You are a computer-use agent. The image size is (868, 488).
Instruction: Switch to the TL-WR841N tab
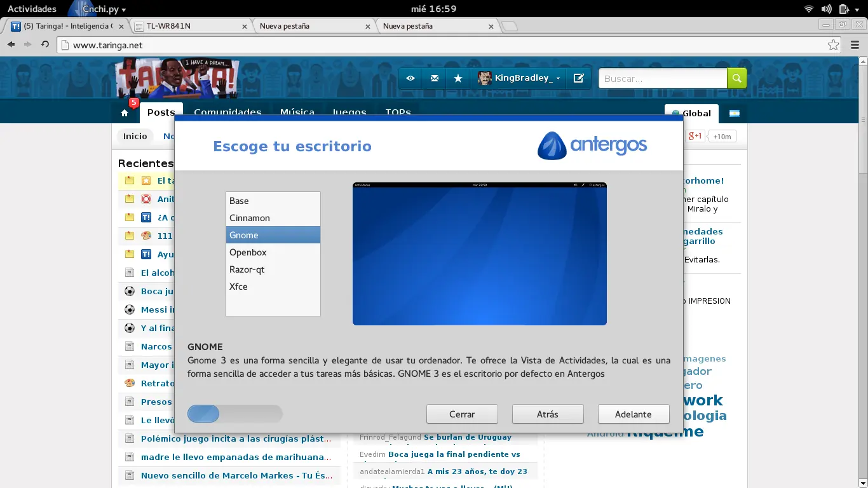tap(191, 26)
